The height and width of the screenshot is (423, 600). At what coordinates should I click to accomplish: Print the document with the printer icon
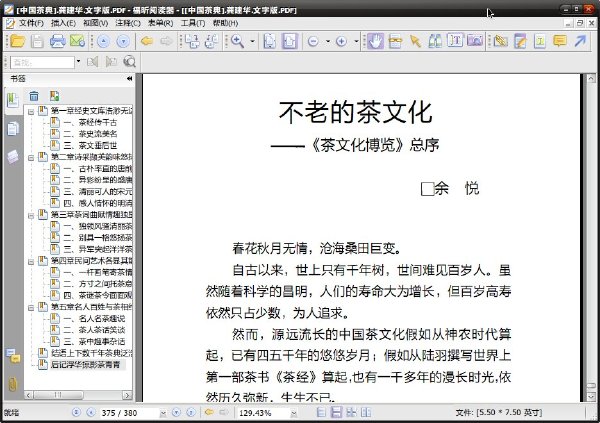(x=57, y=41)
